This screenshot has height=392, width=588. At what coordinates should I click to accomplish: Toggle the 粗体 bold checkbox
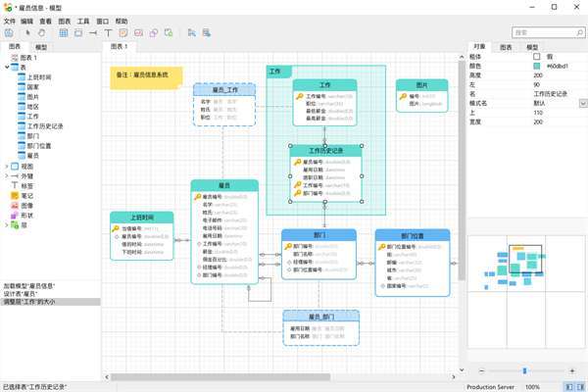point(537,56)
